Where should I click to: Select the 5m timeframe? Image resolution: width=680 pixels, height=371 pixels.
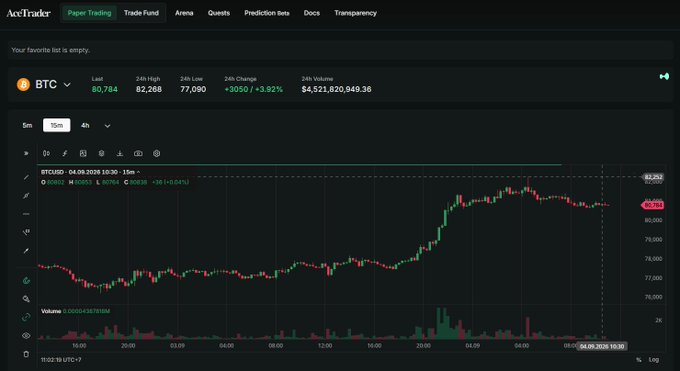coord(27,125)
